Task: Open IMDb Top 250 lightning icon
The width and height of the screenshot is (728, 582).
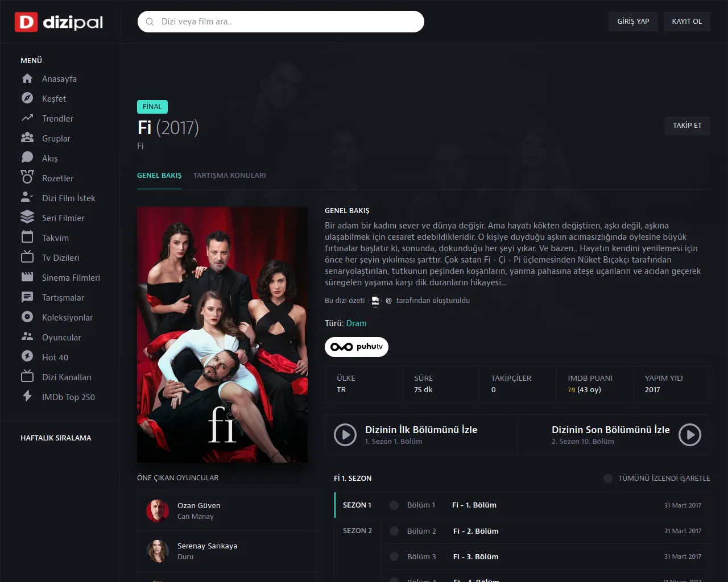Action: (x=27, y=397)
